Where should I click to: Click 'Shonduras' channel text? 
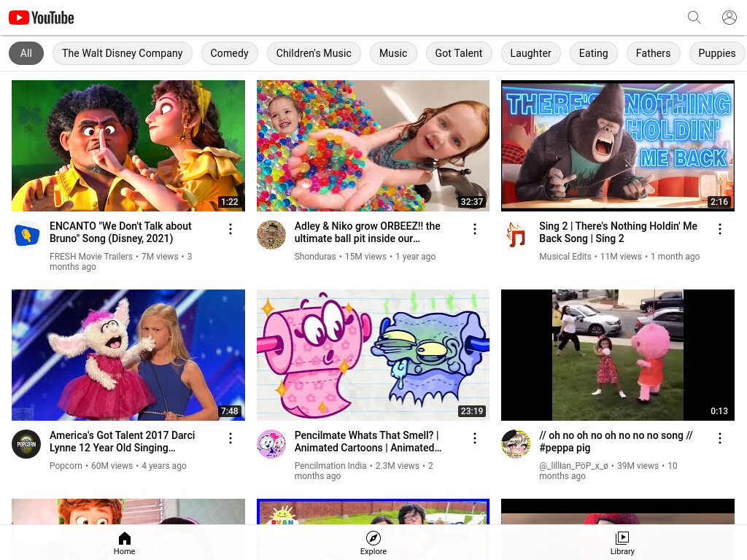click(315, 257)
